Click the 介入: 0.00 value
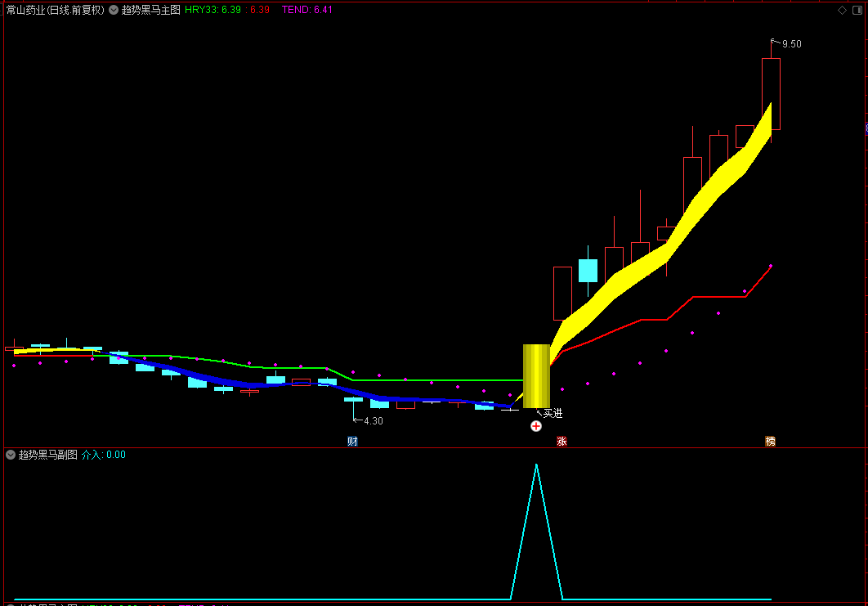868x606 pixels. coord(104,455)
